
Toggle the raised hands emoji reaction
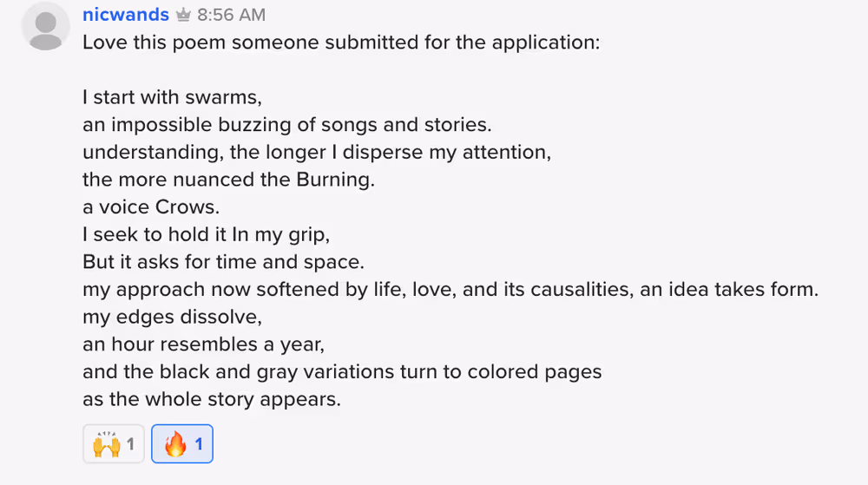point(107,445)
